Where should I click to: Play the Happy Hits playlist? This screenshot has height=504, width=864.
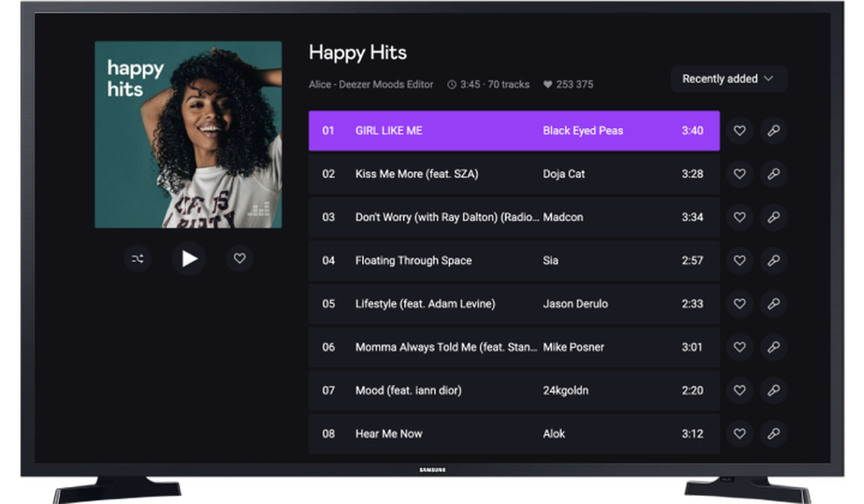click(x=189, y=258)
